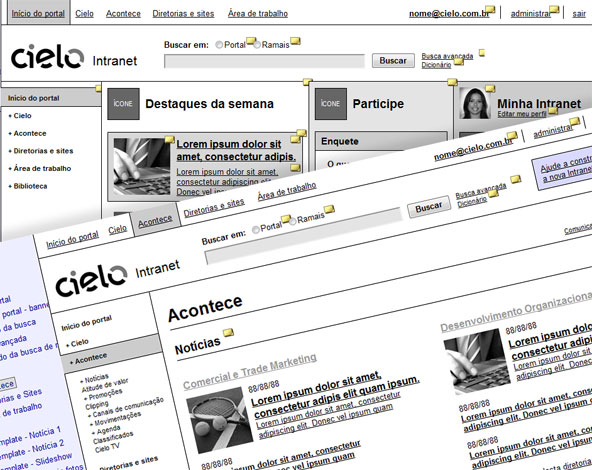592x470 pixels.
Task: Click the search input field on the lower page
Action: 303,236
